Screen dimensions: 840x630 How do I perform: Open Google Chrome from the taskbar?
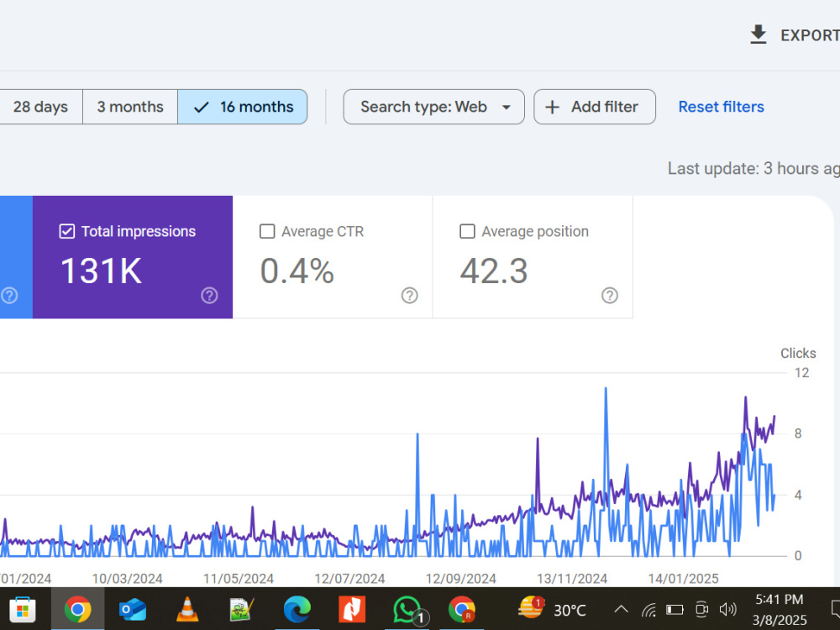tap(77, 609)
